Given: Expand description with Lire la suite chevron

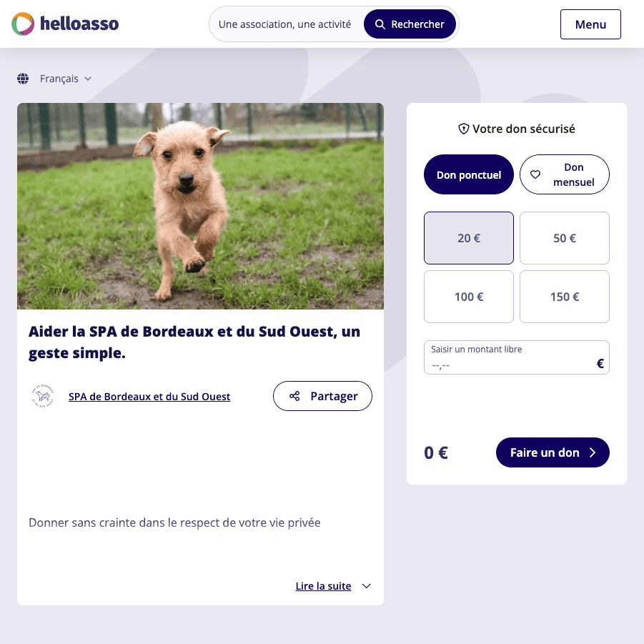Looking at the screenshot, I should (x=367, y=586).
